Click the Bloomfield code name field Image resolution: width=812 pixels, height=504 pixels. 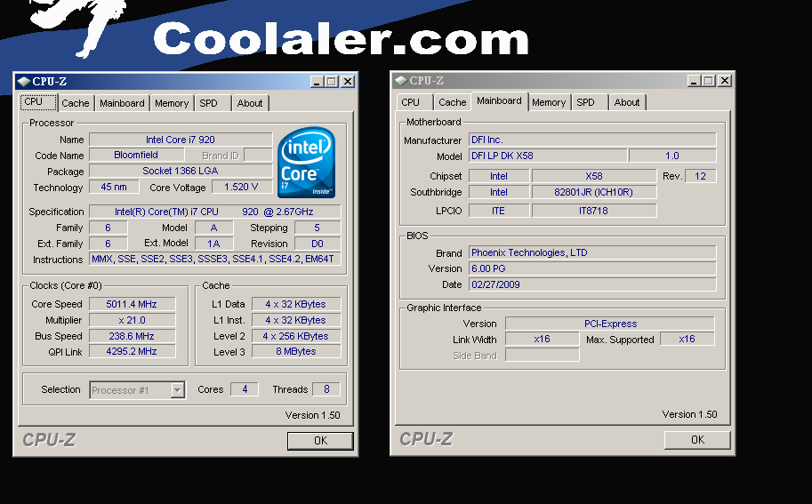(136, 155)
